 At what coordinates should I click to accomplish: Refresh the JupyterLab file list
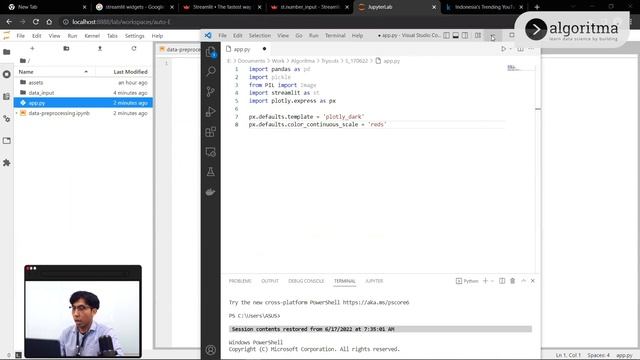(133, 49)
